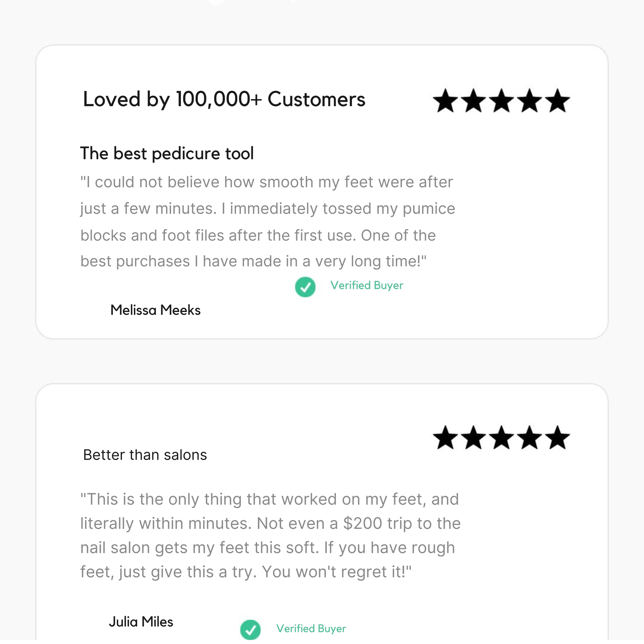Click the green checkmark beside Melissa Meeks' review
The height and width of the screenshot is (644, 644).
pos(305,287)
